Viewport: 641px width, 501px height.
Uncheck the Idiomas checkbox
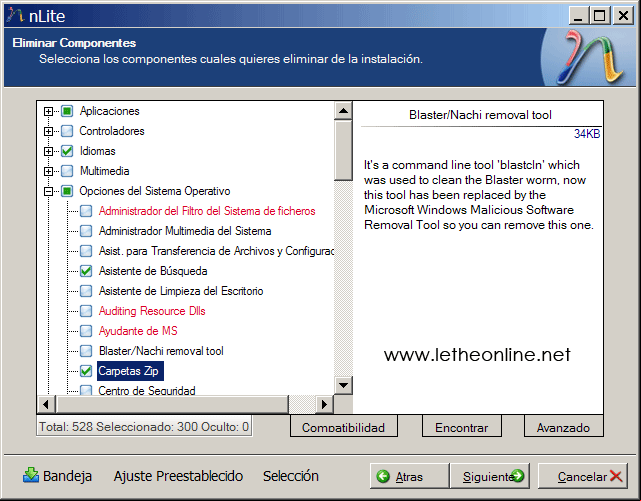coord(67,151)
